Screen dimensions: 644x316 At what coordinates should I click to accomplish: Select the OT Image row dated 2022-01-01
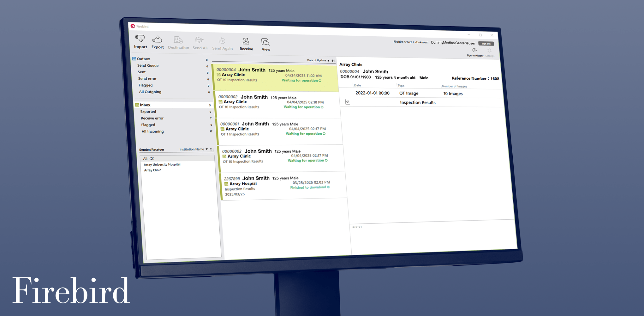coord(409,93)
